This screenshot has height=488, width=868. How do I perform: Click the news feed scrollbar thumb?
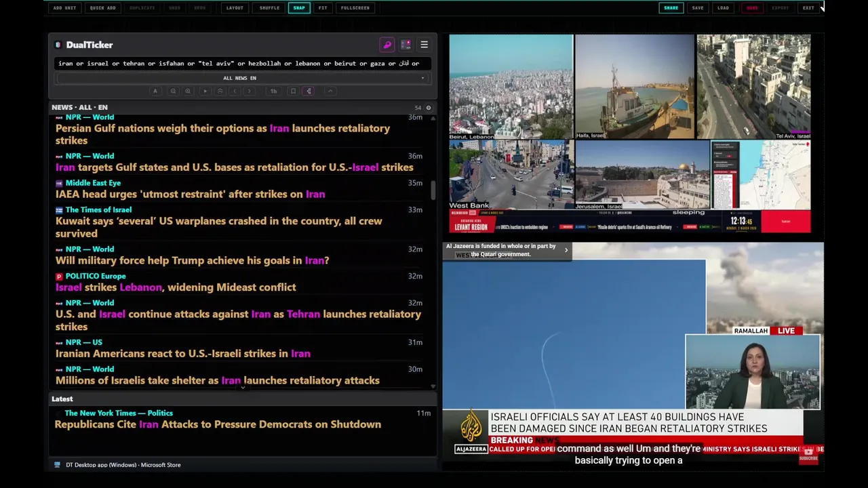(x=433, y=190)
